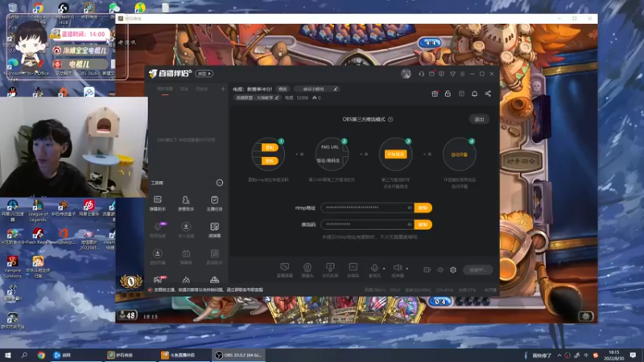Collapse the 工具箱 toolbox with the circle button

click(x=220, y=183)
